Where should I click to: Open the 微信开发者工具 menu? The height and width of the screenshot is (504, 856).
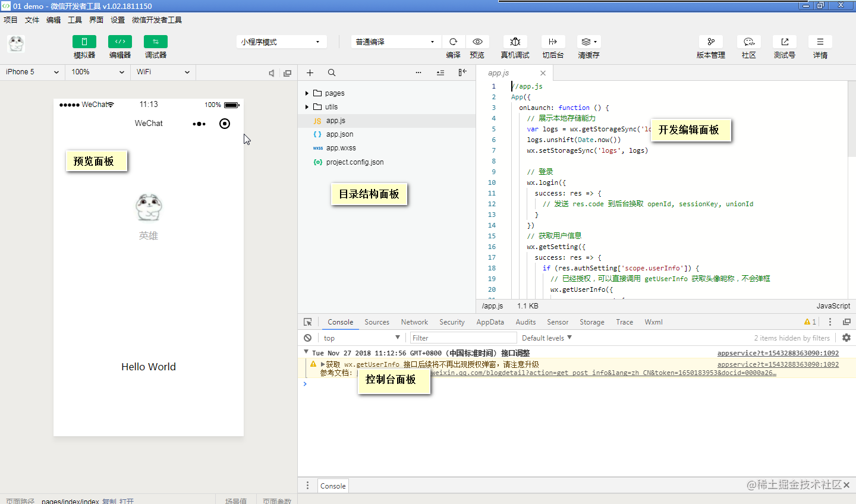pyautogui.click(x=157, y=20)
